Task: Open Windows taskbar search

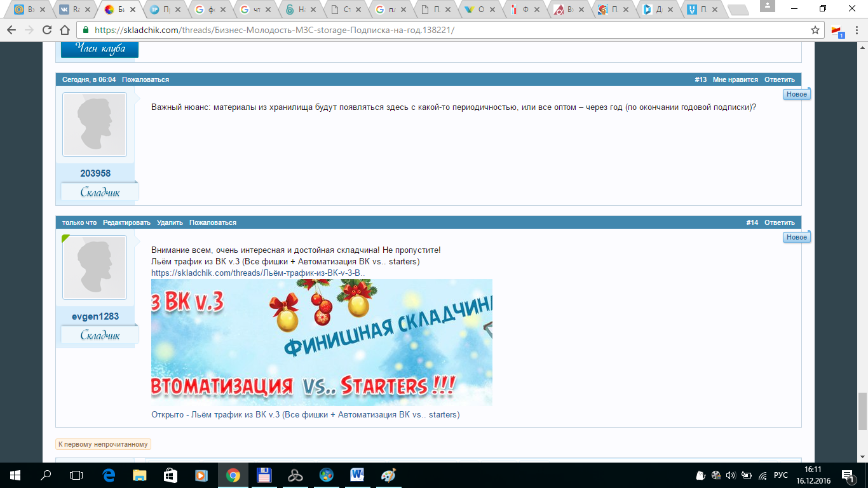Action: (46, 475)
